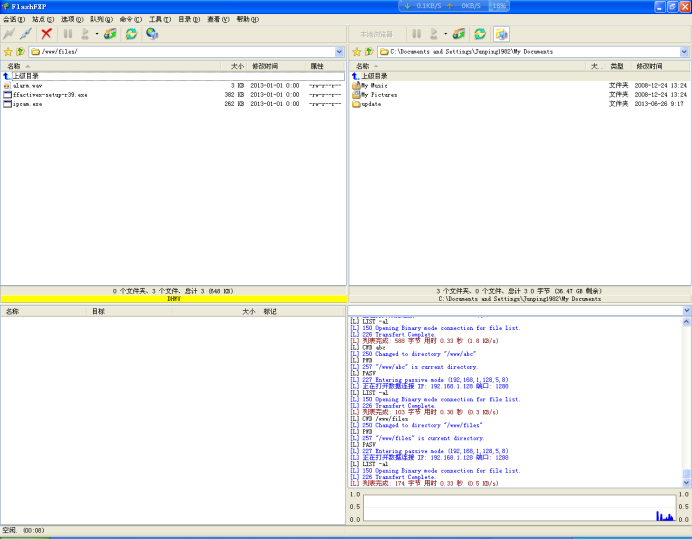
Task: Open the 工具 menu
Action: [x=159, y=19]
